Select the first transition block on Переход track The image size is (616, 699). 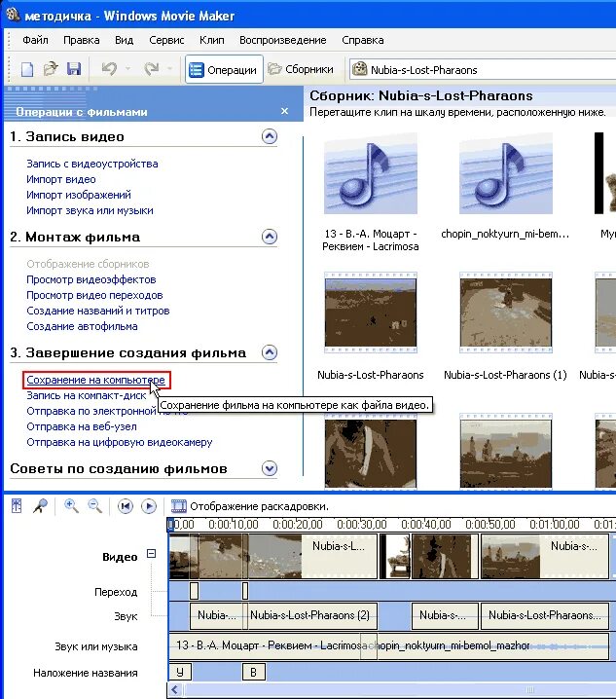194,591
